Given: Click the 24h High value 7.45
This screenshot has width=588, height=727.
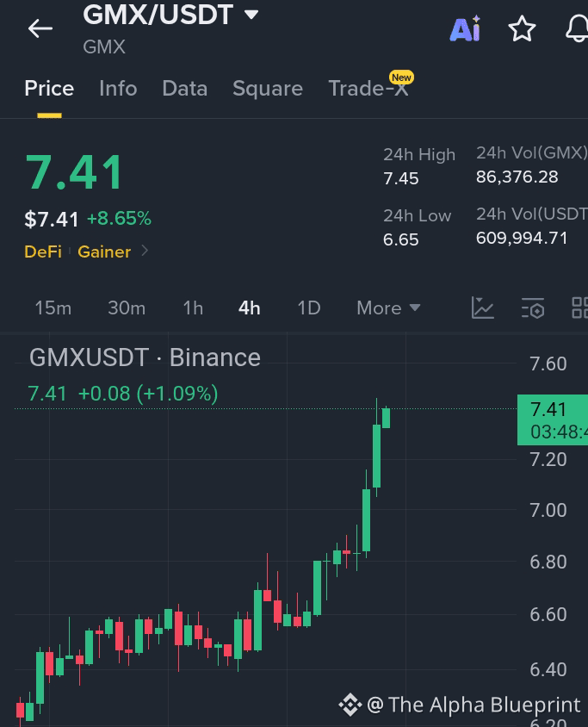Looking at the screenshot, I should pos(401,178).
